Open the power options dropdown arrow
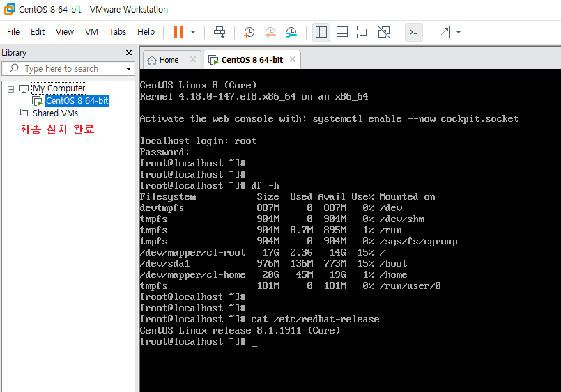Screen dimensions: 561x392 tap(193, 32)
